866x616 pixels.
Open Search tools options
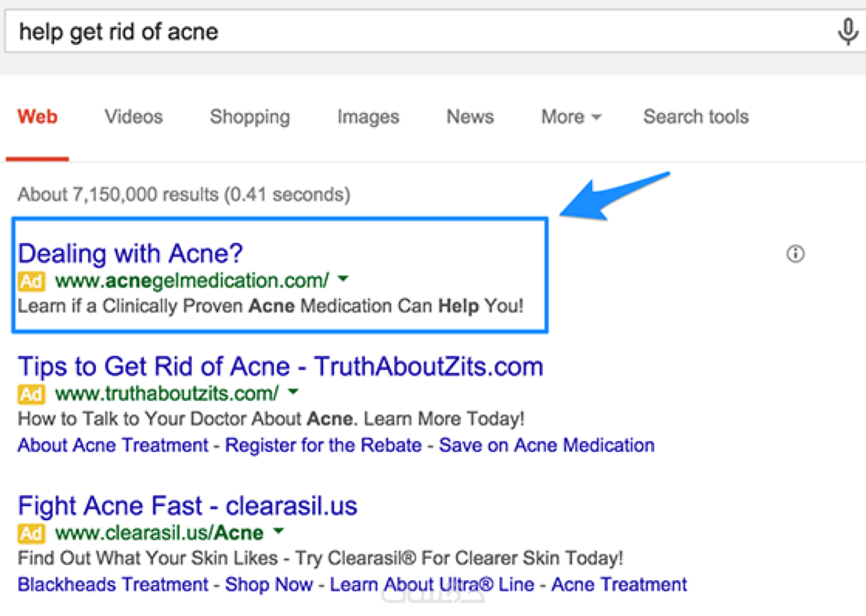(x=696, y=117)
